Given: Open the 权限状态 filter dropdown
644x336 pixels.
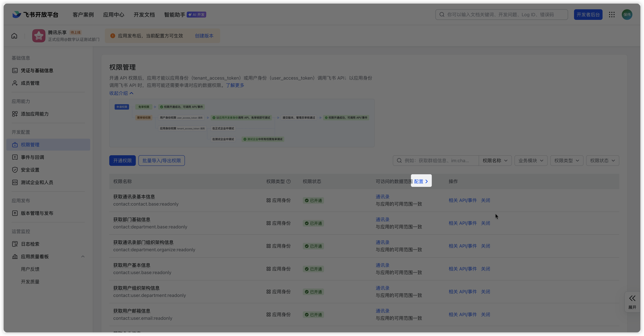Looking at the screenshot, I should pyautogui.click(x=602, y=161).
